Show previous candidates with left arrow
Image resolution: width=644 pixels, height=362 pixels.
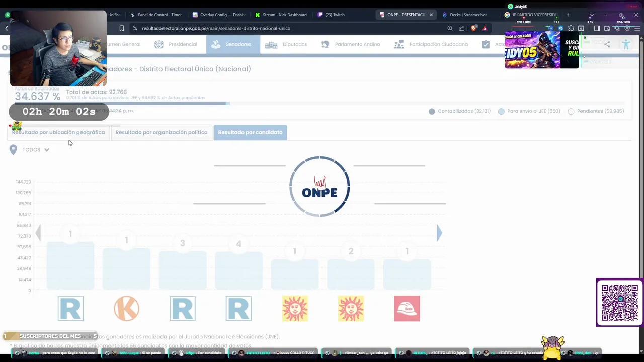38,233
